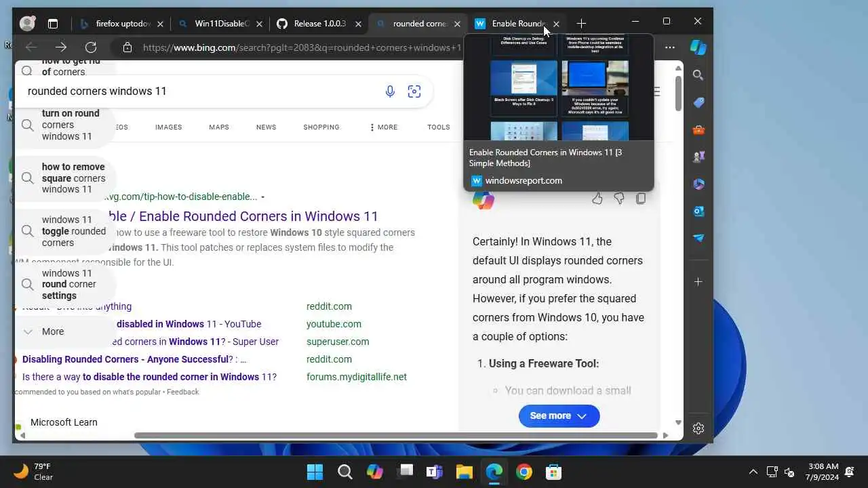Launch Google Chrome from taskbar
The height and width of the screenshot is (488, 868).
524,472
